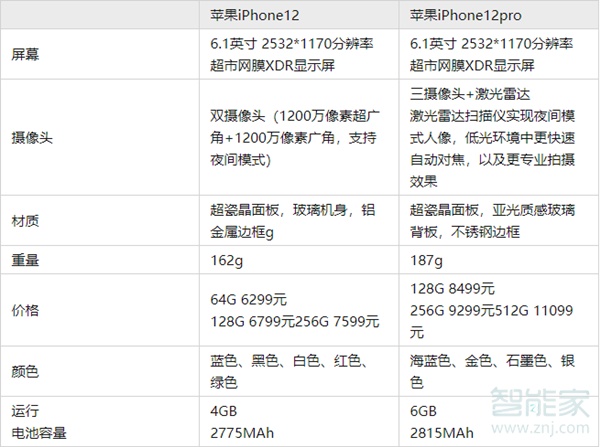Click the 128G 8499元 price text
600x447 pixels.
point(452,289)
